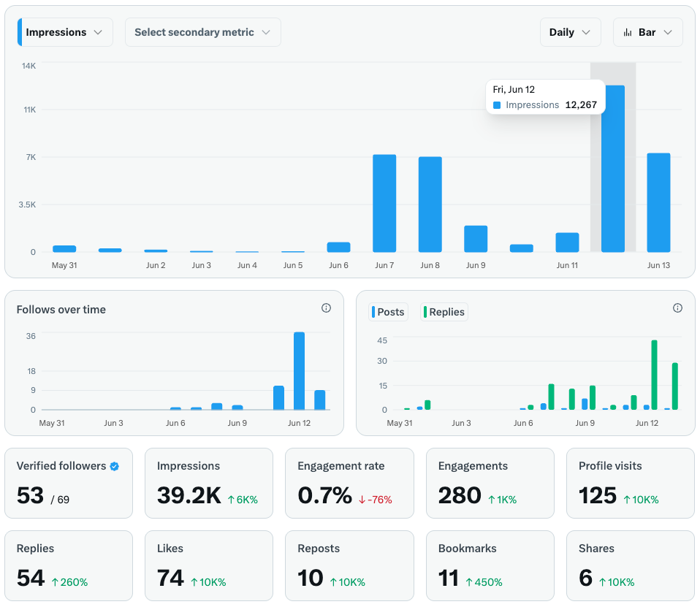
Task: Click the Jun 13 impressions bar
Action: 658,202
